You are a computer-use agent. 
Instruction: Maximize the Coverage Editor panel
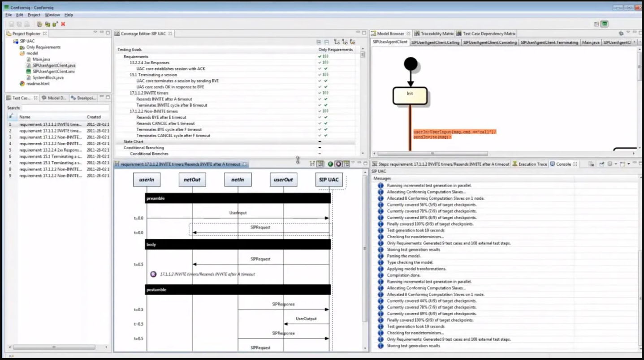pos(364,32)
